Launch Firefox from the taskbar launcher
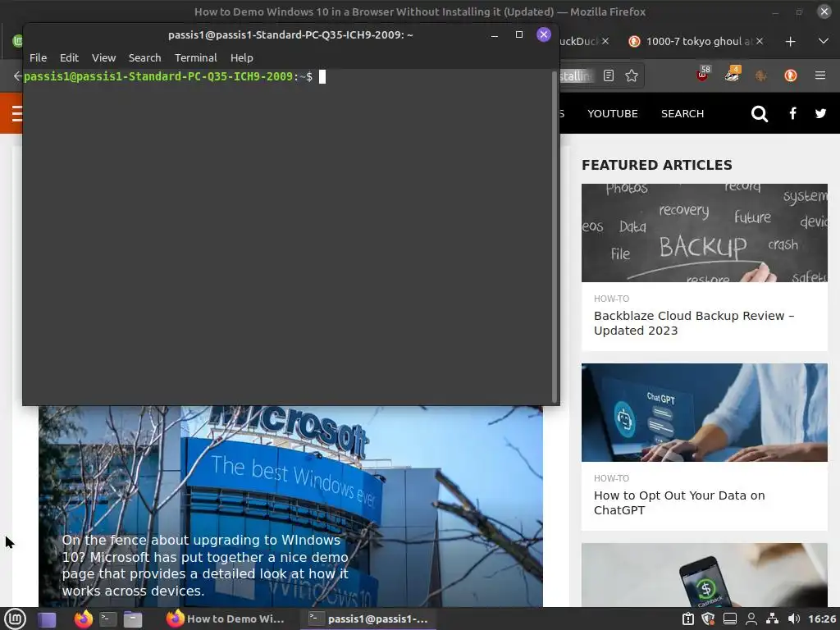The width and height of the screenshot is (840, 630). tap(83, 619)
